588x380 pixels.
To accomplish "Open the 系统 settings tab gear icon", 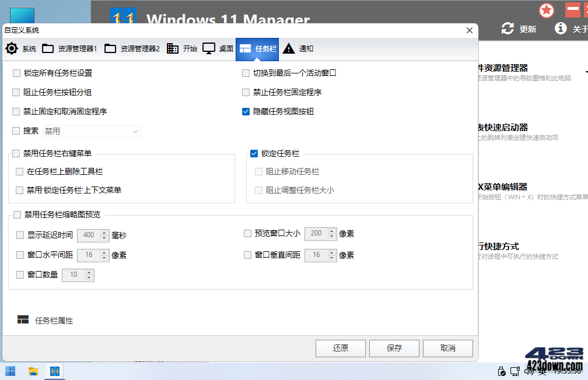I will 12,49.
